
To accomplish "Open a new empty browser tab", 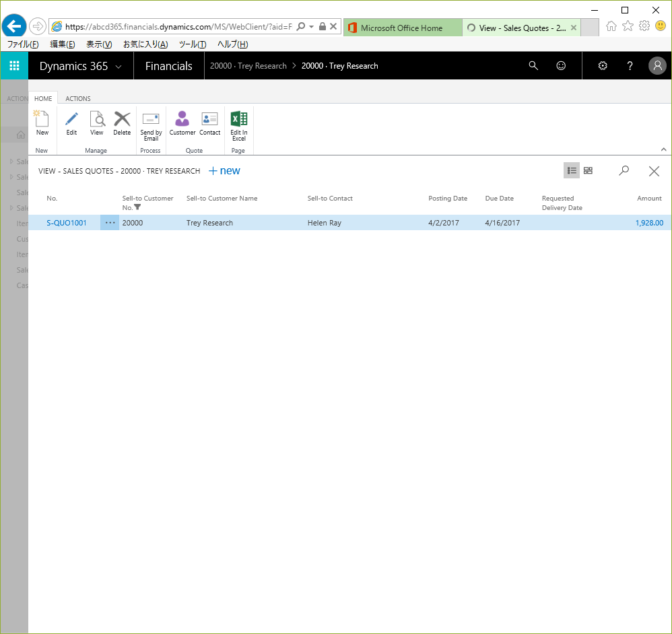I will tap(590, 28).
